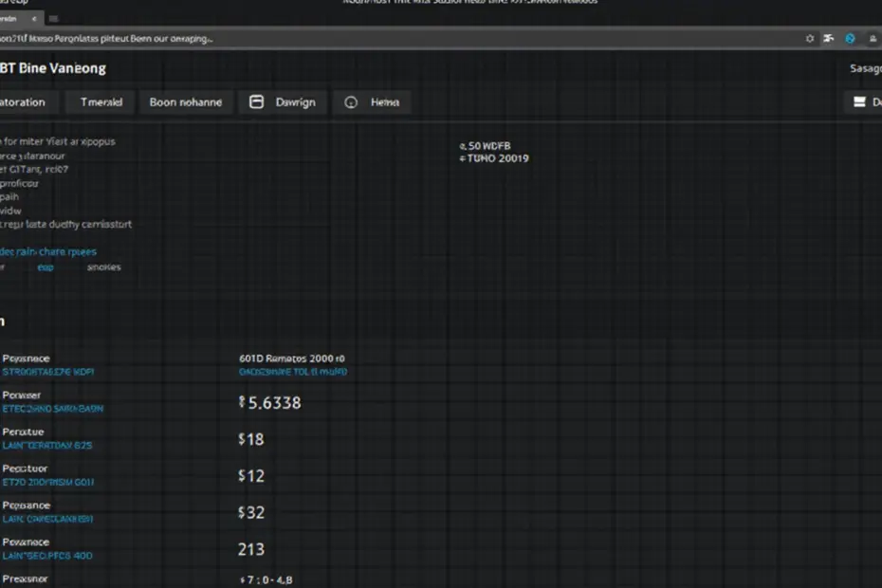Click the gear icon in the address bar

[x=809, y=38]
